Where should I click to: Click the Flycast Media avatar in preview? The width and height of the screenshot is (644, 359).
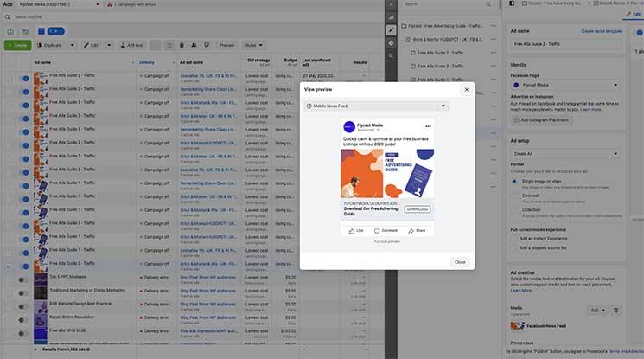point(349,126)
